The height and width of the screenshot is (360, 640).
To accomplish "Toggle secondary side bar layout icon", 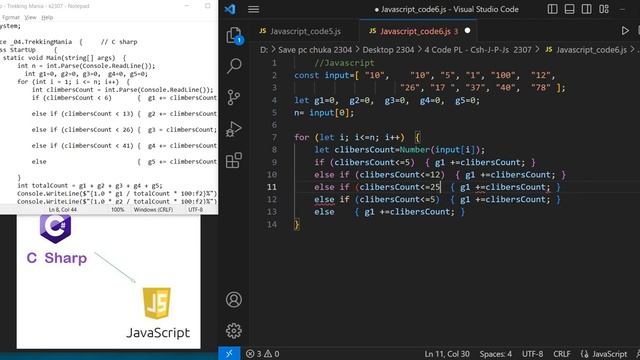I will click(x=587, y=9).
